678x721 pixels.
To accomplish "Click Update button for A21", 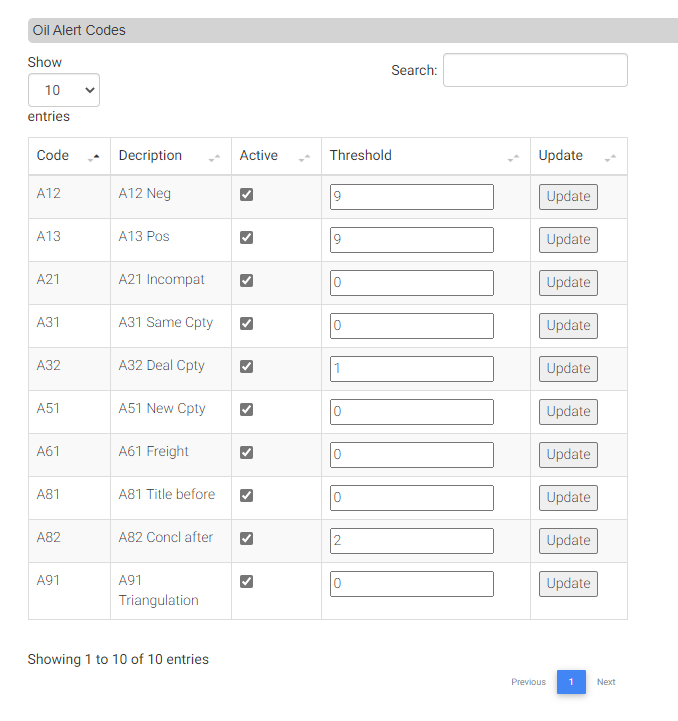I will point(569,283).
